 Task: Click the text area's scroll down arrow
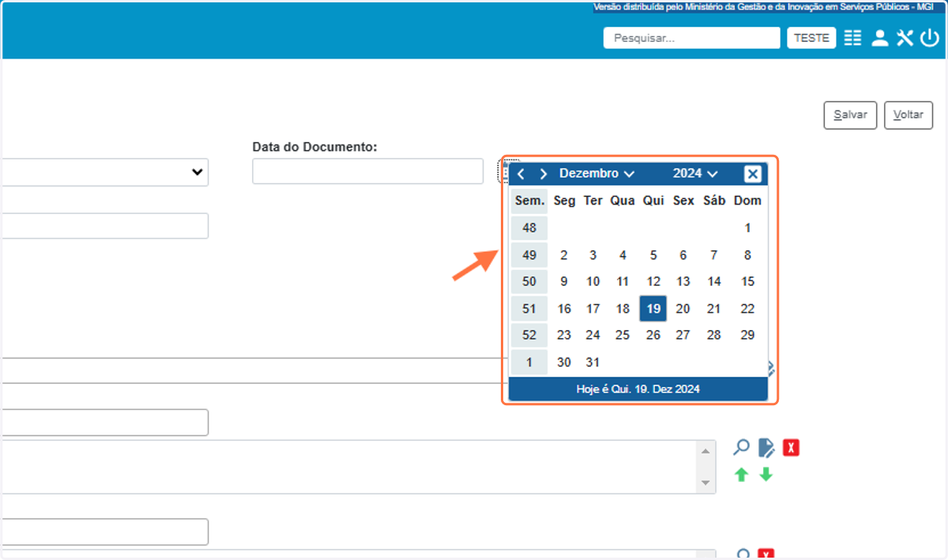[705, 483]
